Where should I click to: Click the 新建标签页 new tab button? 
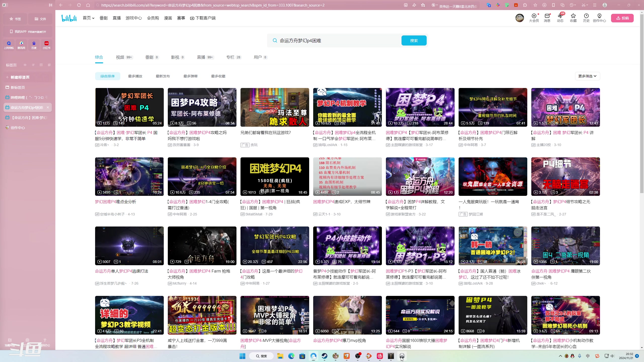(x=28, y=77)
